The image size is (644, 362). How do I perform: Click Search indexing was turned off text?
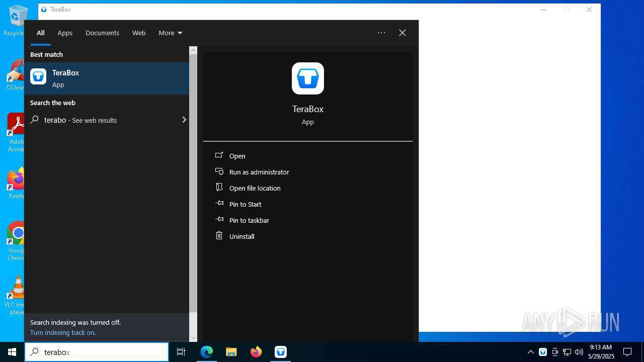tap(75, 322)
